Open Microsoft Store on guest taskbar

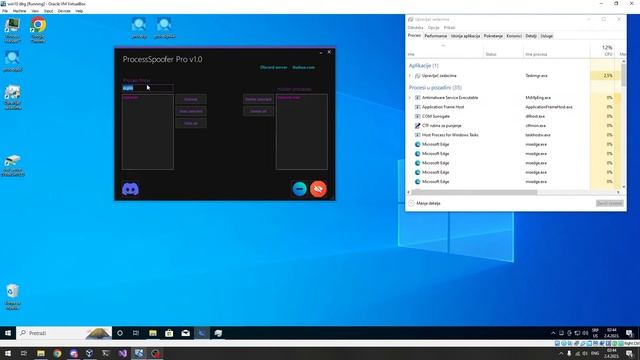pos(169,333)
